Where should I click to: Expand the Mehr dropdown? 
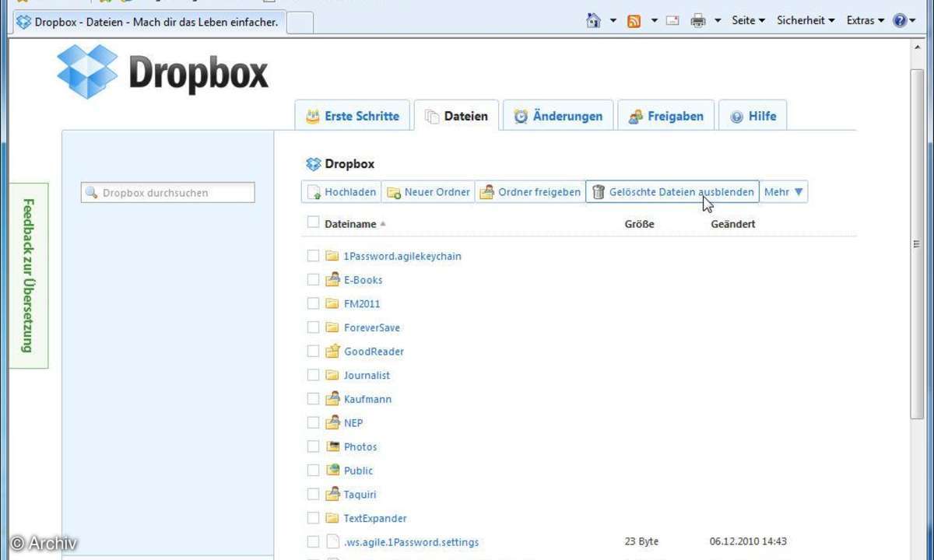(x=784, y=192)
